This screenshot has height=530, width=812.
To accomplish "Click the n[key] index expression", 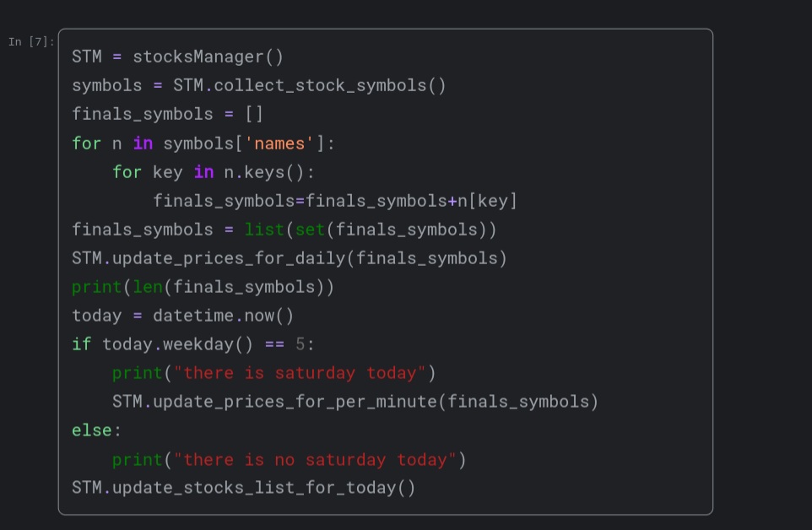I will pyautogui.click(x=487, y=201).
